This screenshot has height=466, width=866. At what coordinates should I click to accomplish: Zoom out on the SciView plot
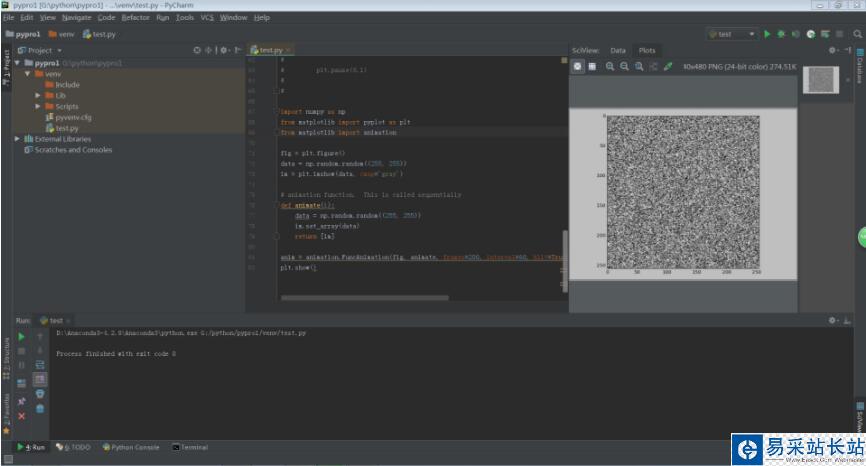[x=624, y=66]
